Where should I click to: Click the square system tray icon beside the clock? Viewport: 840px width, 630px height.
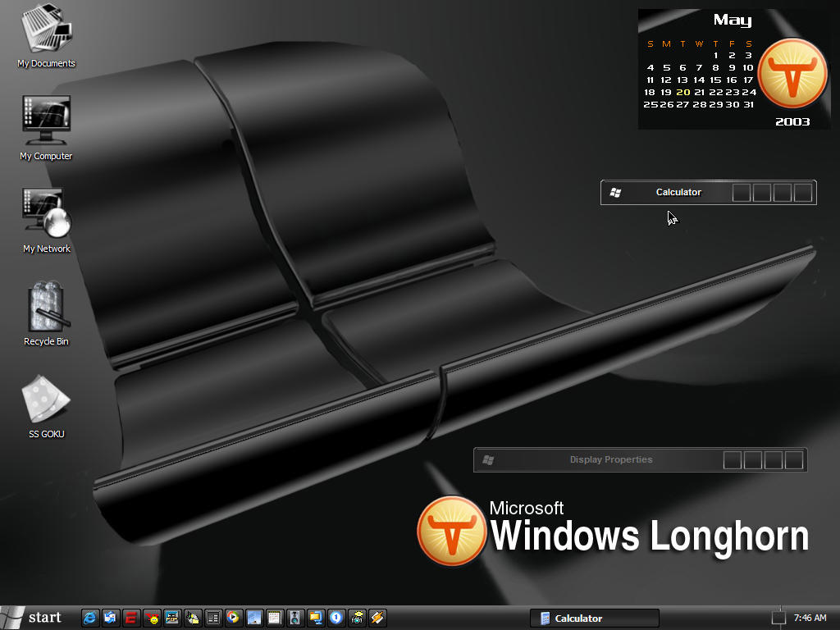(778, 618)
